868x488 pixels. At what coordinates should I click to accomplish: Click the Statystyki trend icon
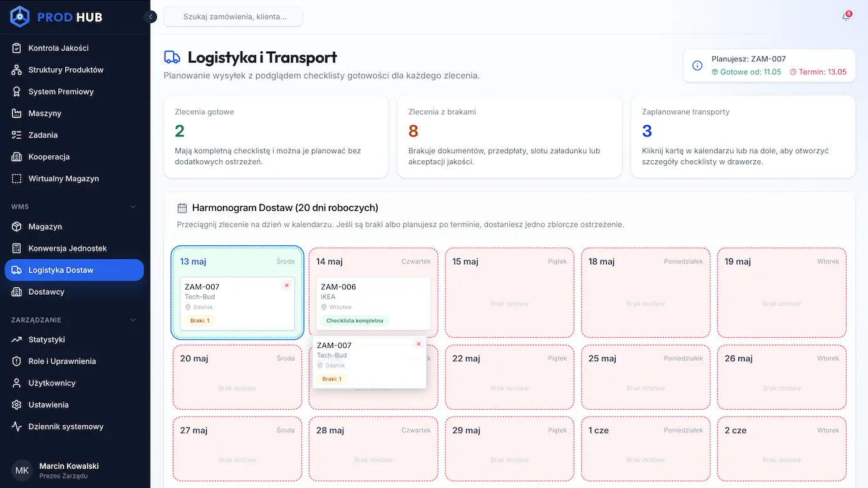tap(17, 340)
